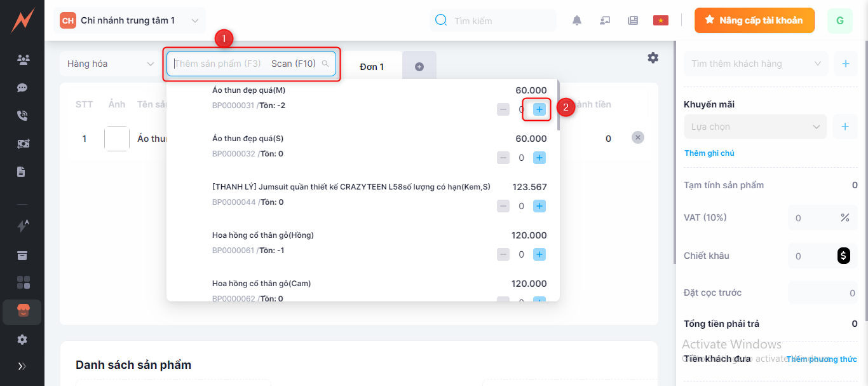The width and height of the screenshot is (868, 386).
Task: Switch to the Đơn 1 tab
Action: point(372,67)
